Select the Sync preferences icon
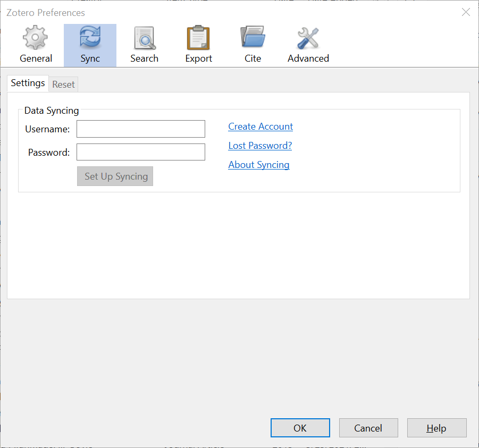The height and width of the screenshot is (448, 479). coord(90,45)
